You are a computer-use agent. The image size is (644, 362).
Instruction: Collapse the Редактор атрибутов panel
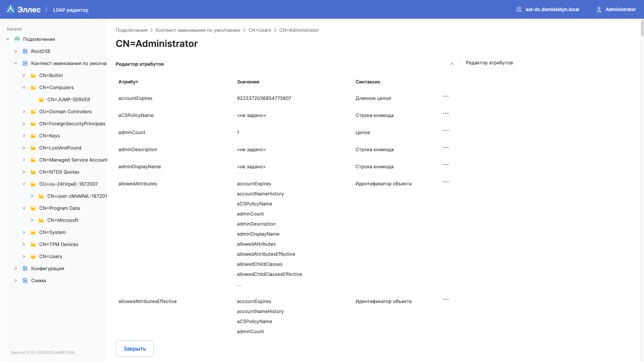tap(452, 64)
